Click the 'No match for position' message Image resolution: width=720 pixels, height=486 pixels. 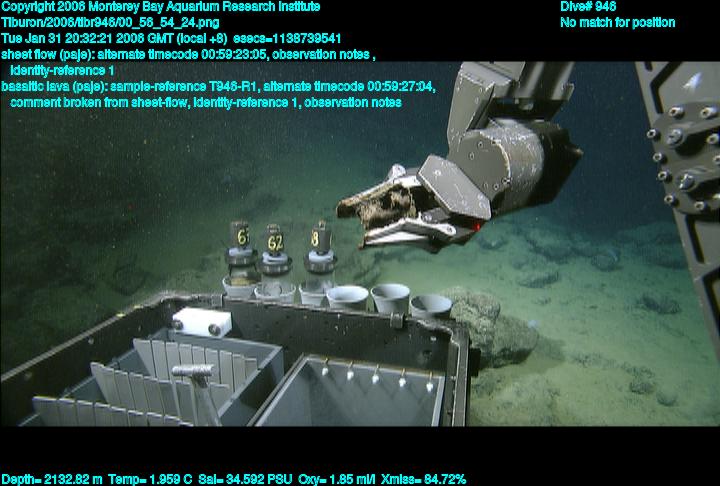(618, 23)
